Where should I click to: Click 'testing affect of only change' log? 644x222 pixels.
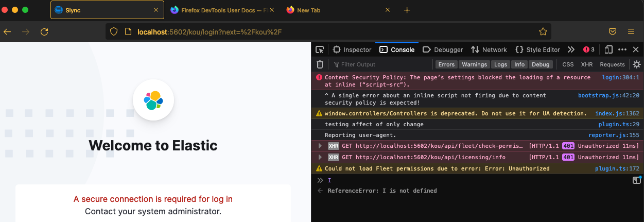tap(374, 124)
